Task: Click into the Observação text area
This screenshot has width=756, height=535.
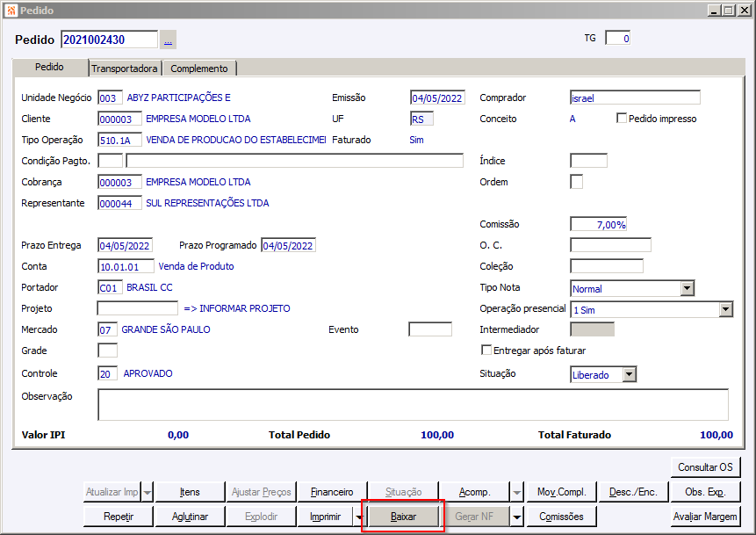Action: 414,404
